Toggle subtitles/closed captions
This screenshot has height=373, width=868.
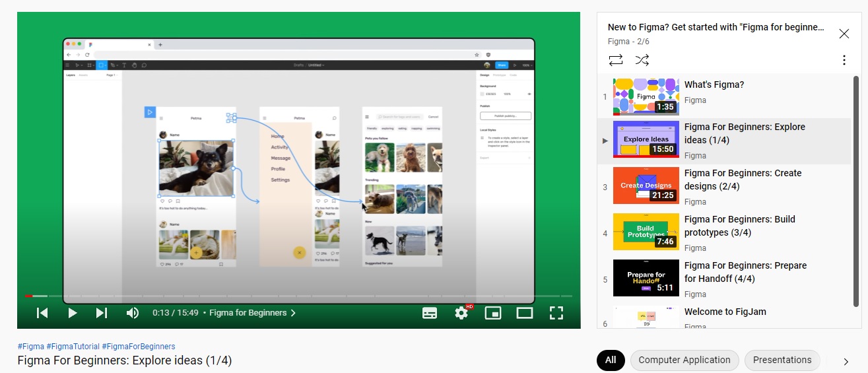(x=430, y=313)
